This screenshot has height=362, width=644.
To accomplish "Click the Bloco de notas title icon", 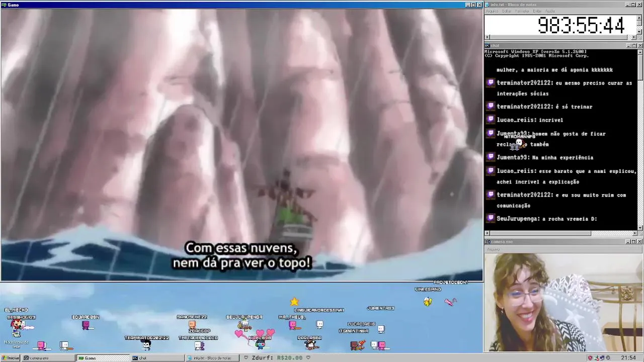I will click(x=488, y=5).
